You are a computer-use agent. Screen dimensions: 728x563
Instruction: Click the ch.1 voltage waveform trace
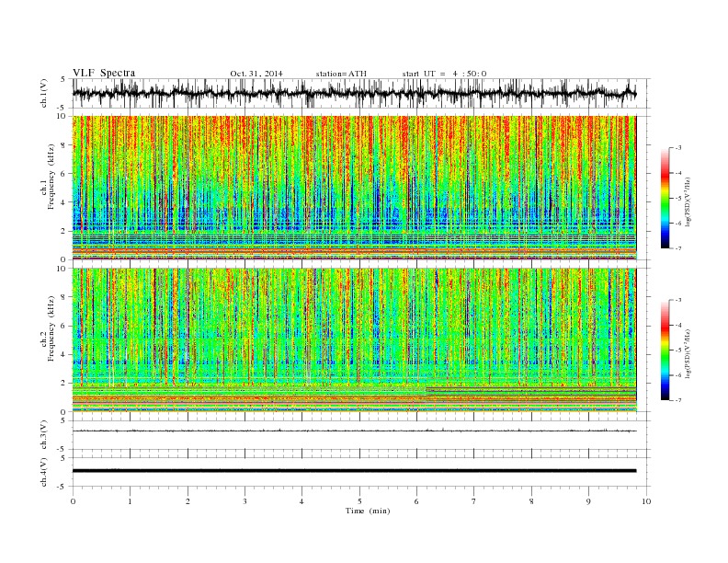tap(354, 93)
